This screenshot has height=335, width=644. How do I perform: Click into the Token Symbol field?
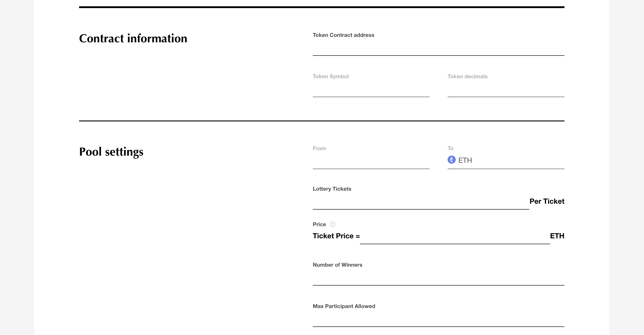[371, 90]
